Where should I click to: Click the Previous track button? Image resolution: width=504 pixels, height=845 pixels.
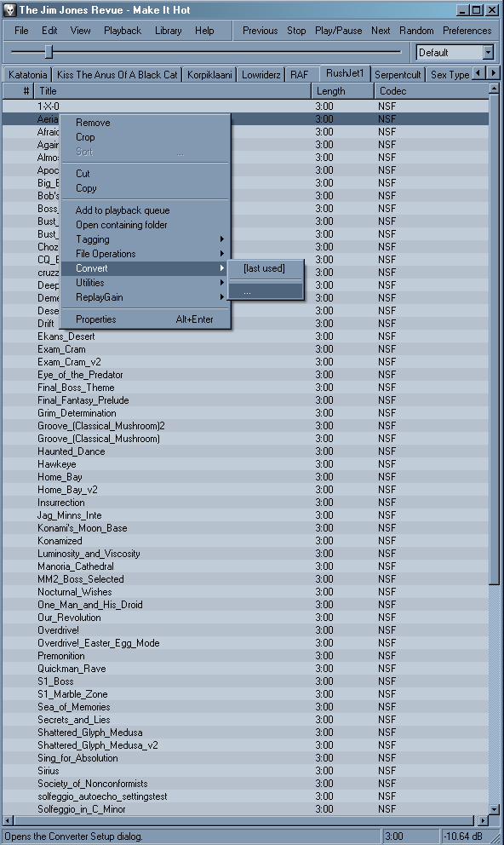[x=260, y=31]
